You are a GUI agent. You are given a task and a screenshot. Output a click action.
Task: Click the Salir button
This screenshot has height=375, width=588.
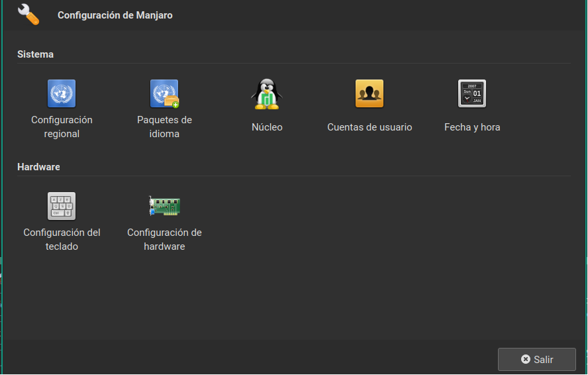tap(536, 359)
